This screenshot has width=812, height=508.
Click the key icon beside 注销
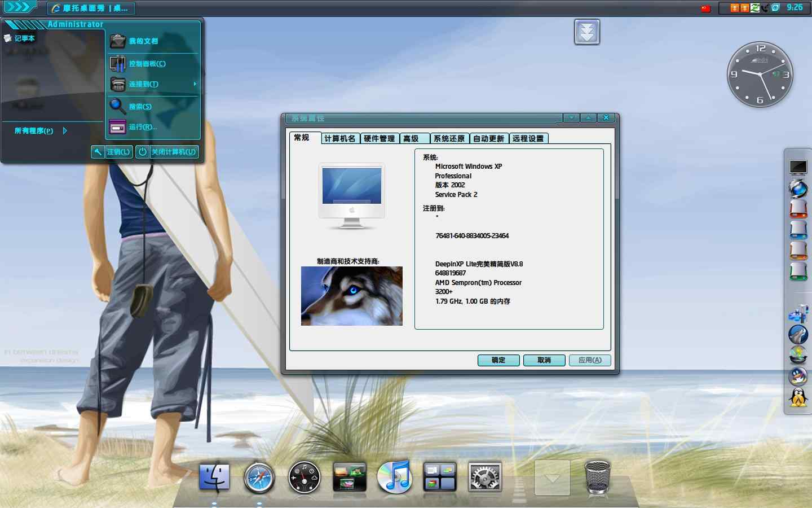[98, 152]
